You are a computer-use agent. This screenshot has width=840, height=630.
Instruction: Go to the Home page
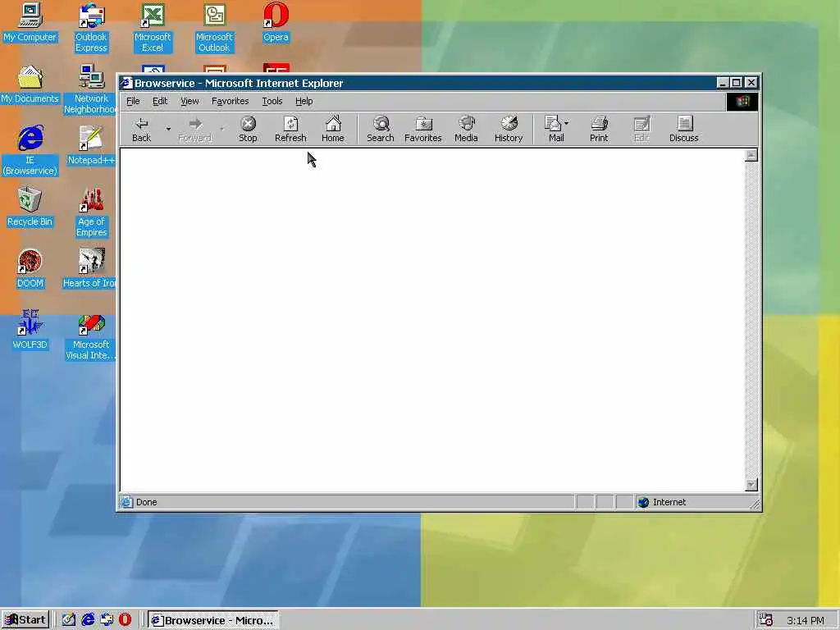[x=333, y=129]
